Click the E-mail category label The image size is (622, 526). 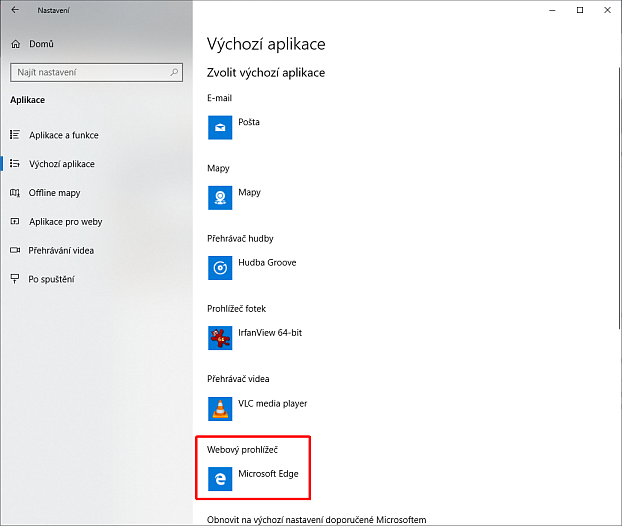pyautogui.click(x=219, y=98)
